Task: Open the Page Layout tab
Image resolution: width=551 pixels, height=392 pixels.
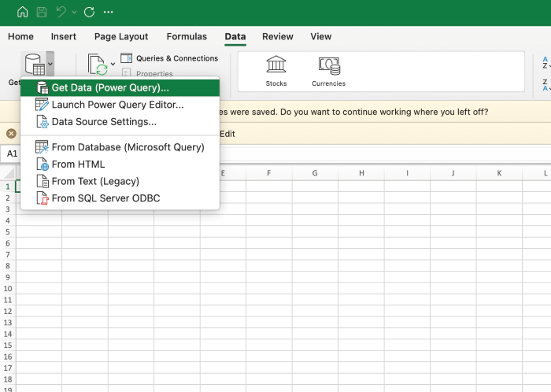Action: (121, 36)
